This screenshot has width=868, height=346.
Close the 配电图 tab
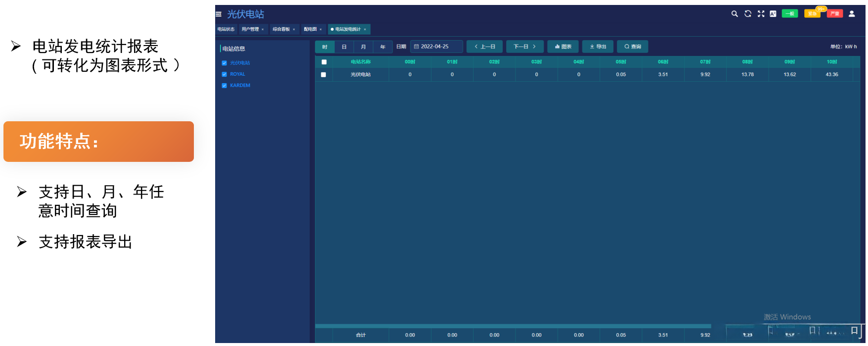click(x=320, y=29)
